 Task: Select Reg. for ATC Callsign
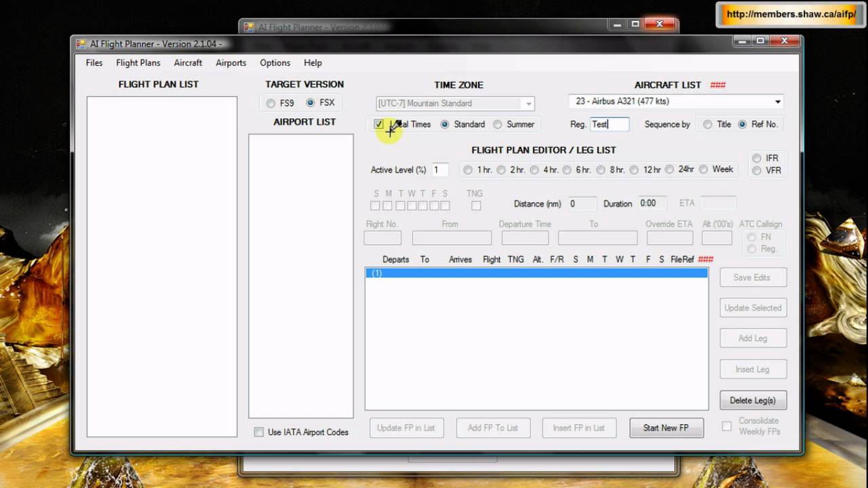751,249
